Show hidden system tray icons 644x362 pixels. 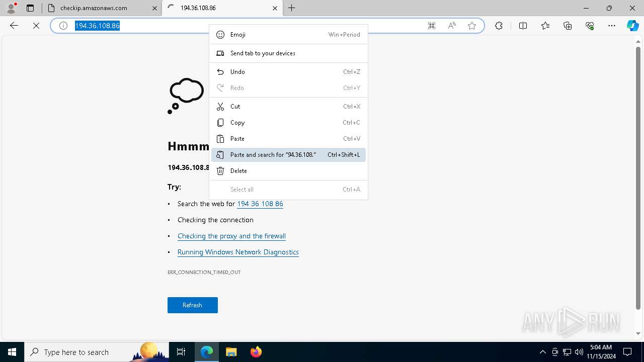tap(542, 352)
